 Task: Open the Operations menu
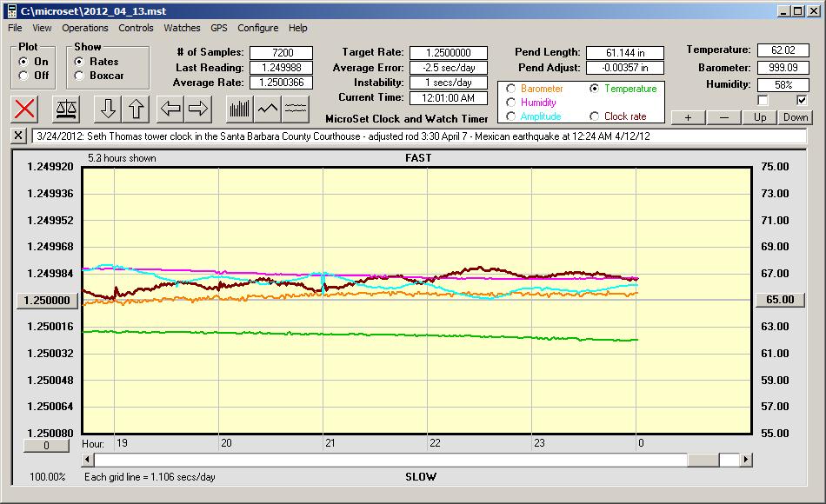[85, 28]
